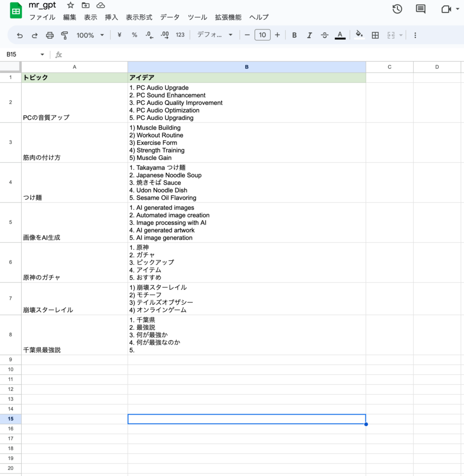Toggle strikethrough formatting

325,35
